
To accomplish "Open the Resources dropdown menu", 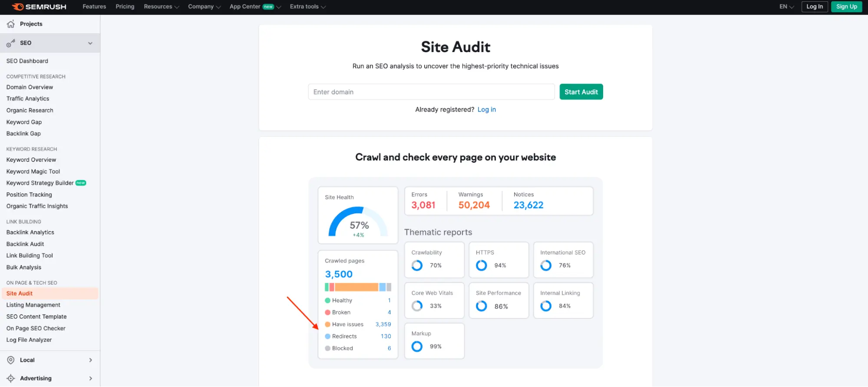I will click(162, 7).
